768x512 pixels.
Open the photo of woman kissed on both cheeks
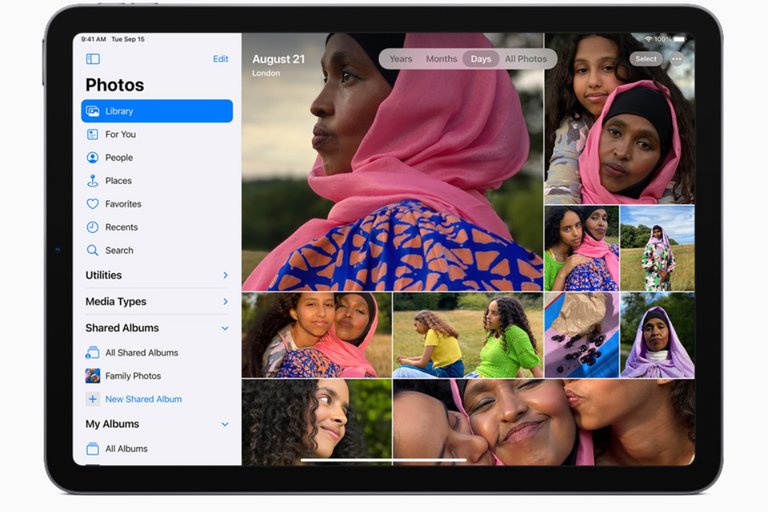pyautogui.click(x=544, y=422)
